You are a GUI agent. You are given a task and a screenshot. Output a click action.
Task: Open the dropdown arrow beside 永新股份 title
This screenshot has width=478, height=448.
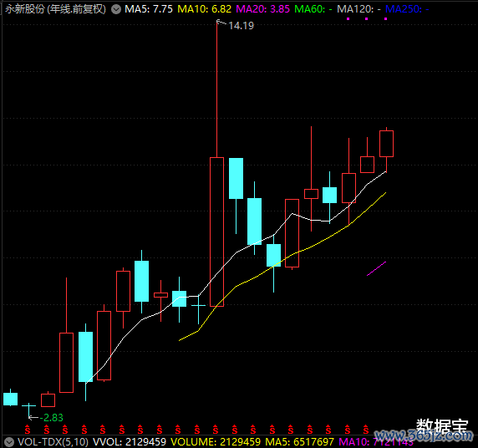(116, 9)
